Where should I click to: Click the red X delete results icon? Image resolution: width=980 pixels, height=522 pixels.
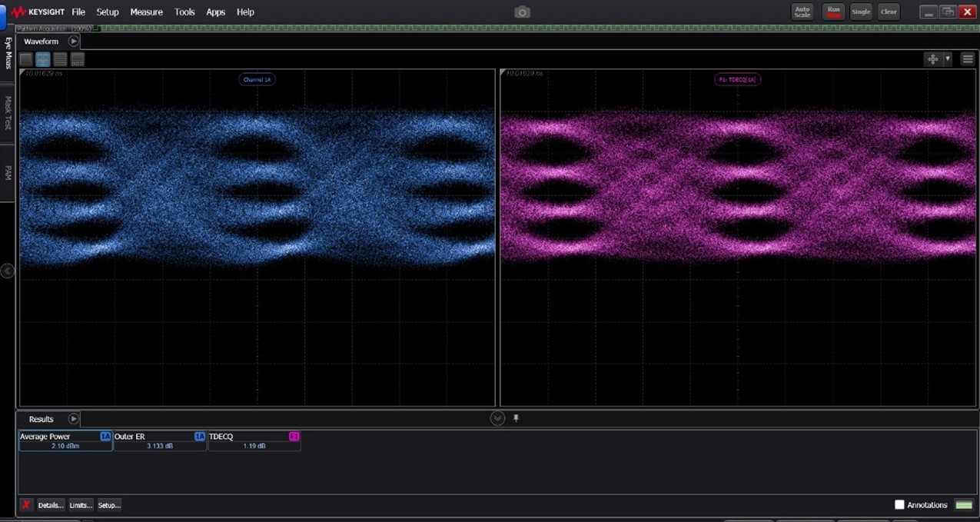point(26,505)
